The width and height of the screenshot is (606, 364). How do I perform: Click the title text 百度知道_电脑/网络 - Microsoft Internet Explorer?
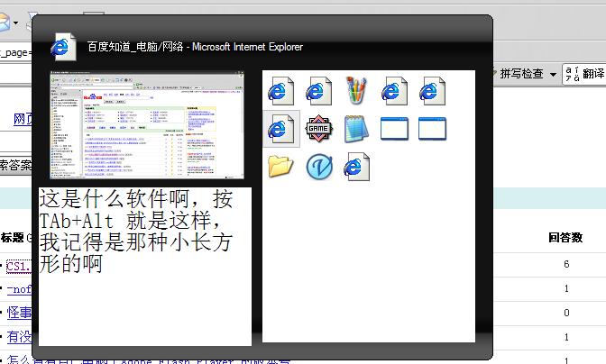pos(195,47)
